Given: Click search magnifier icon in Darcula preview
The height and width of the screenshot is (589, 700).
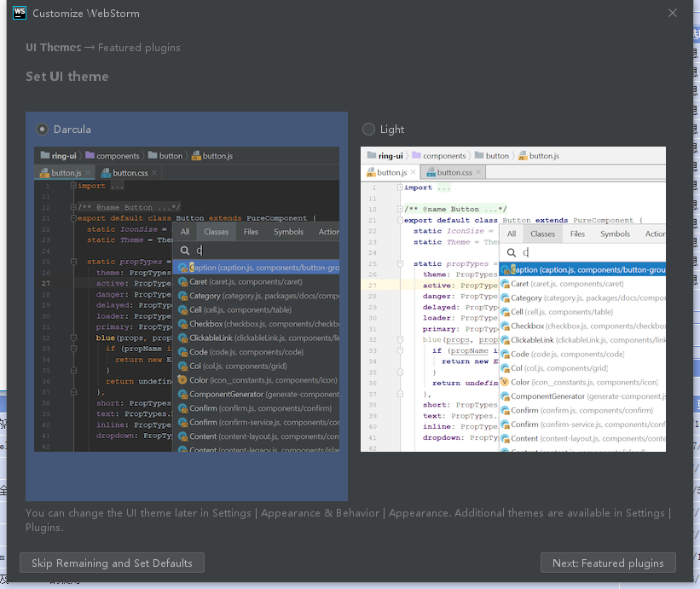Looking at the screenshot, I should (x=184, y=251).
